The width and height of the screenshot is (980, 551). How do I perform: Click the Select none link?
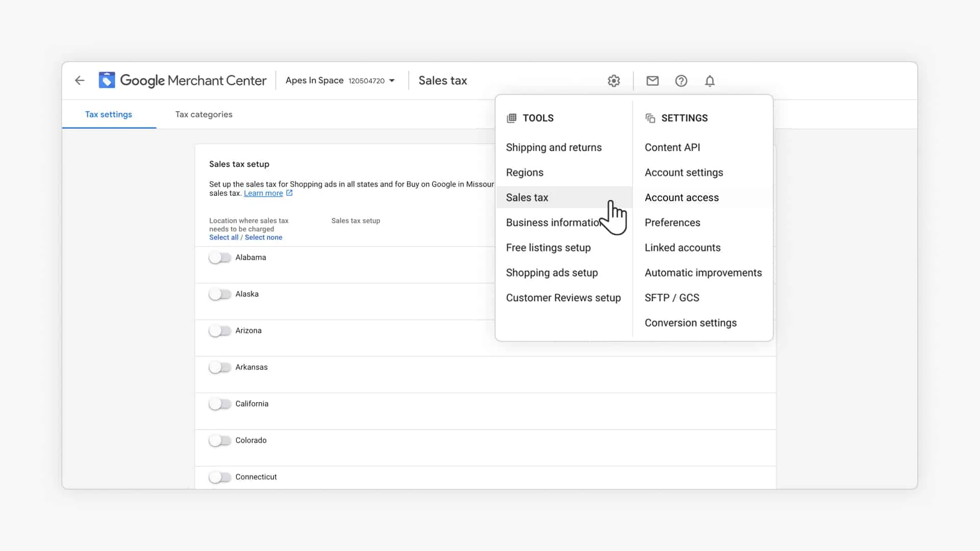pyautogui.click(x=263, y=237)
